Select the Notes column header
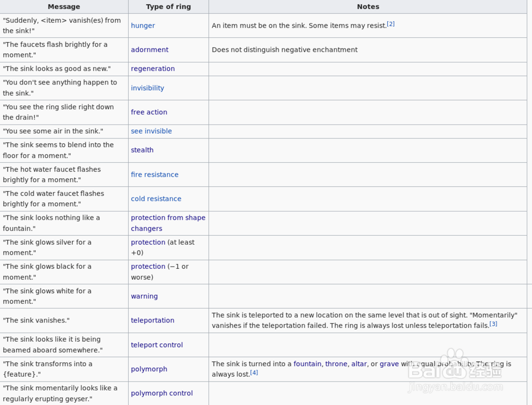 tap(368, 6)
